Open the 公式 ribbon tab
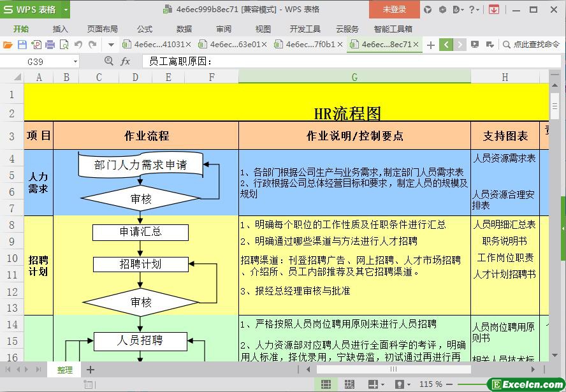 click(x=145, y=29)
